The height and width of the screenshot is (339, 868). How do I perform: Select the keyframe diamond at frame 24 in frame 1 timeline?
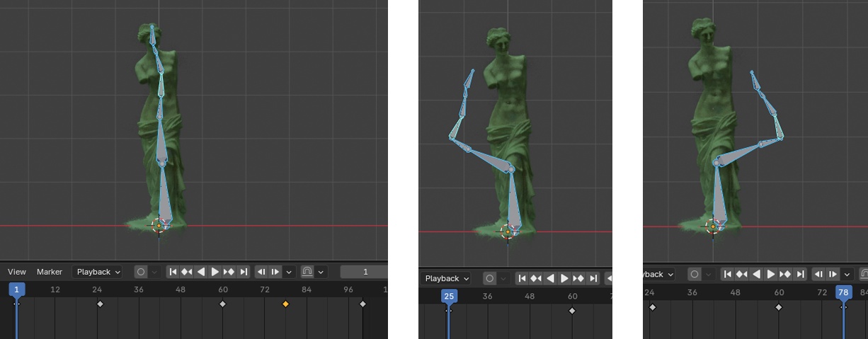[x=100, y=304]
